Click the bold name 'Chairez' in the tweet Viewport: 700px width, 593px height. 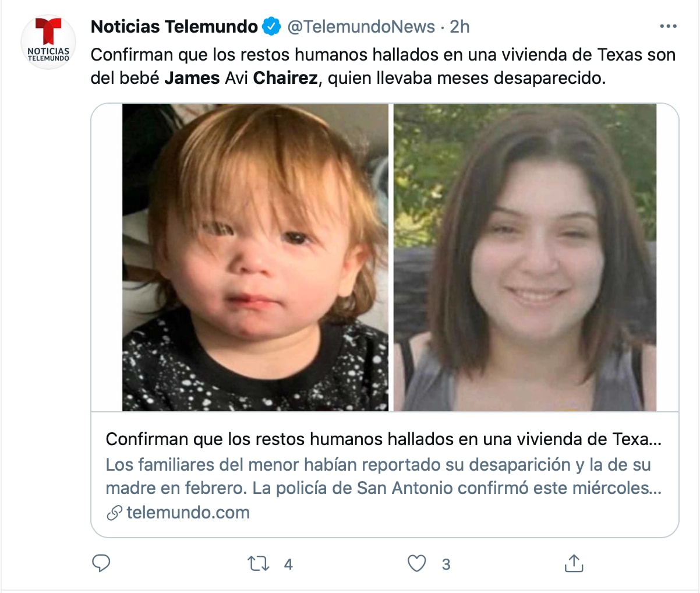[x=285, y=78]
